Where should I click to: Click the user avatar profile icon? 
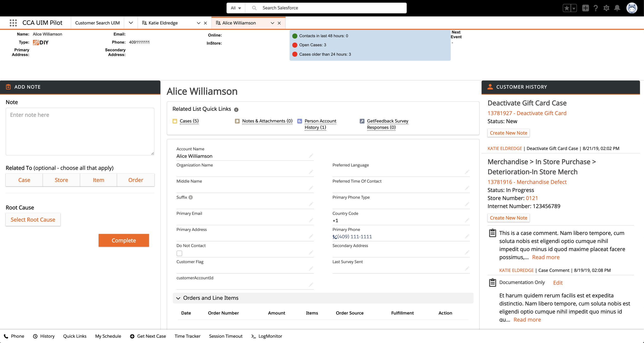tap(632, 8)
